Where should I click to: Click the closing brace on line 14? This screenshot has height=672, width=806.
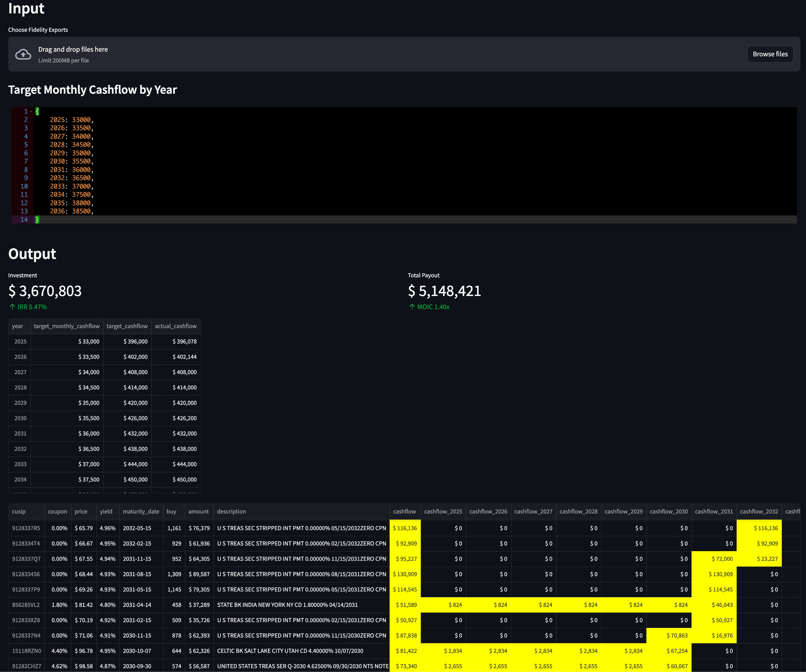[37, 220]
